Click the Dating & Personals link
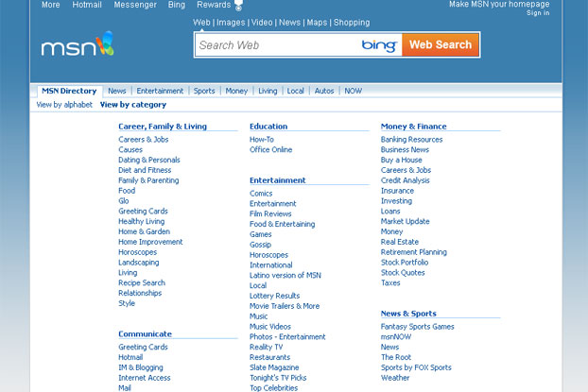 [x=149, y=160]
